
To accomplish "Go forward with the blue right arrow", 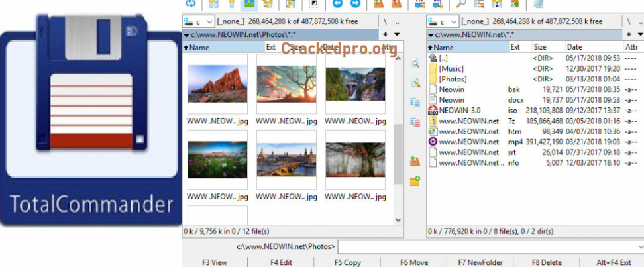I will point(355,4).
